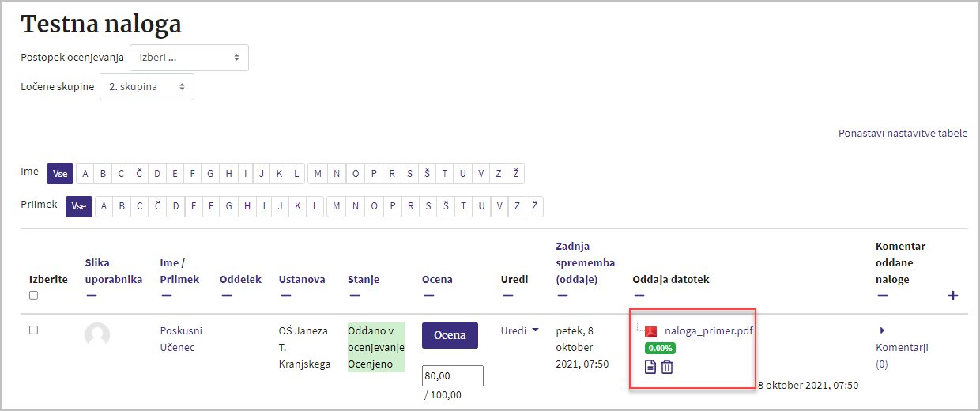
Task: Filter Priimek by letter Ž
Action: tap(534, 206)
